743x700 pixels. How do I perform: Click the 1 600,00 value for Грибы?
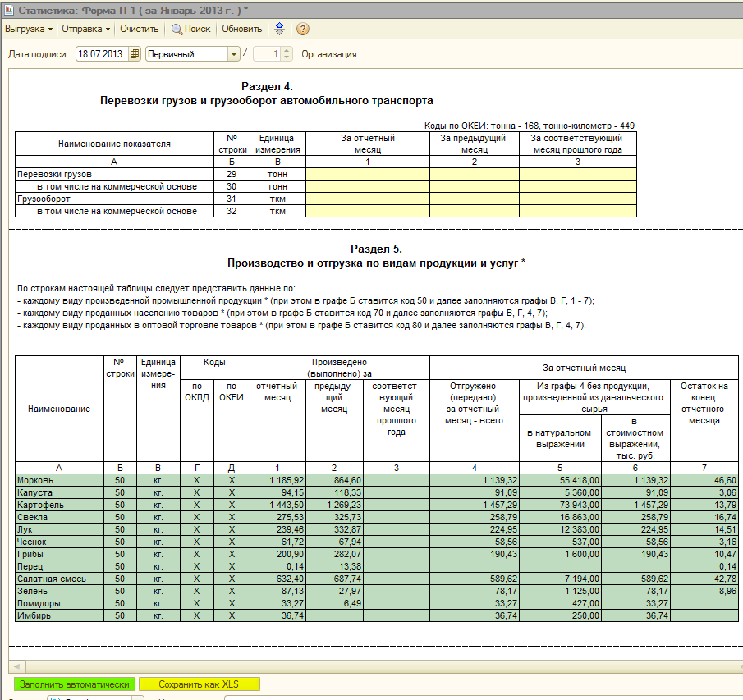(x=560, y=554)
